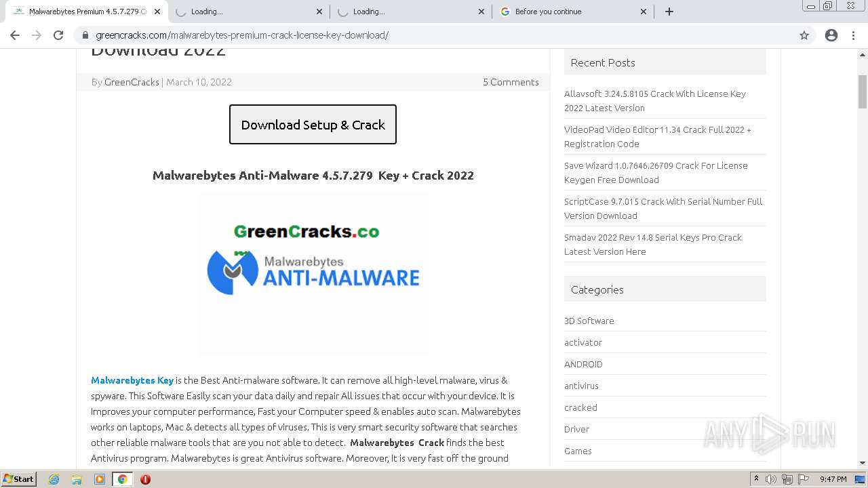Click the Malwarebytes Key link

click(x=132, y=380)
